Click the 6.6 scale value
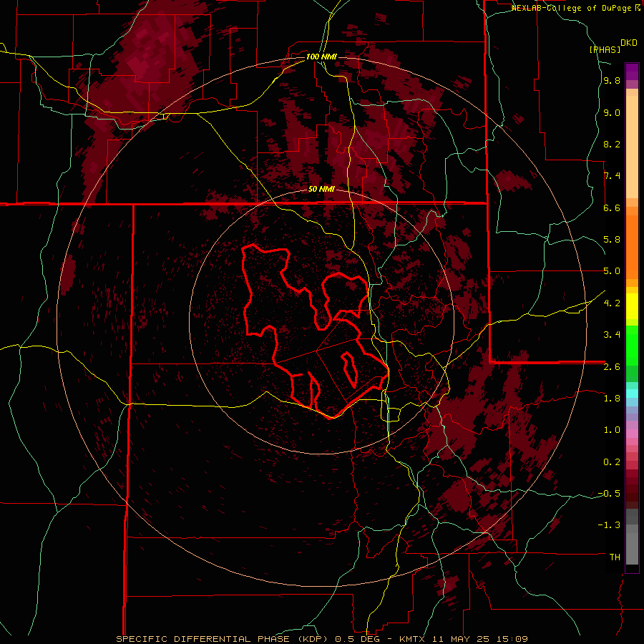Viewport: 644px width, 644px height. (612, 208)
